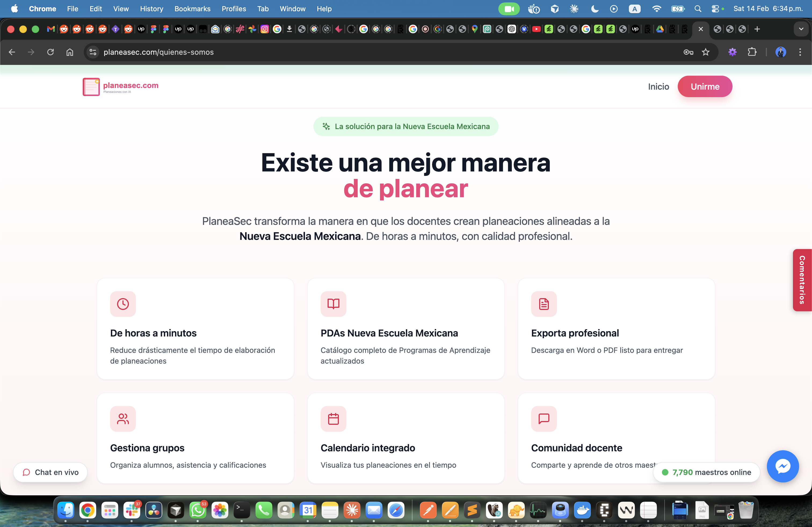Open the Chrome three-dot menu

(800, 52)
